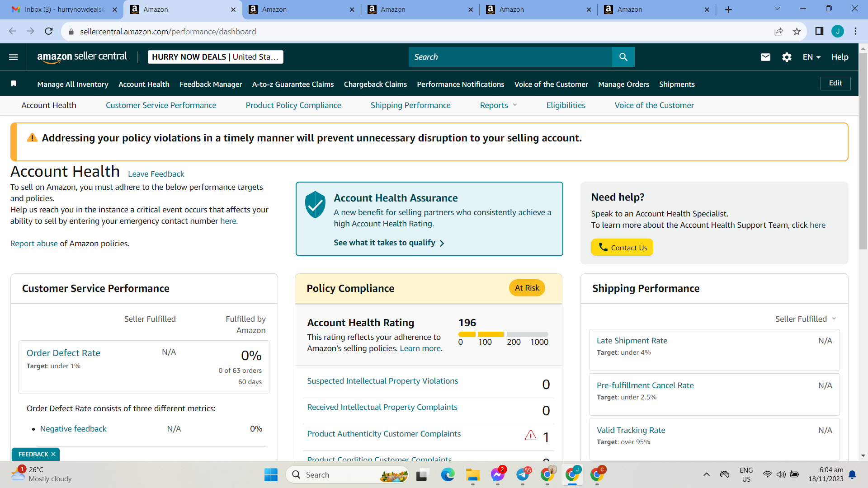Open Telegram from the taskbar
The height and width of the screenshot is (488, 868).
522,474
